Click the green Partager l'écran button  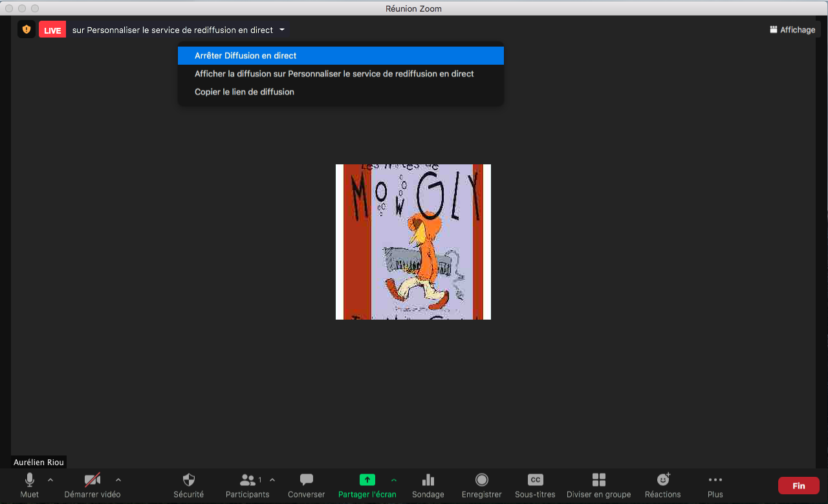tap(367, 480)
